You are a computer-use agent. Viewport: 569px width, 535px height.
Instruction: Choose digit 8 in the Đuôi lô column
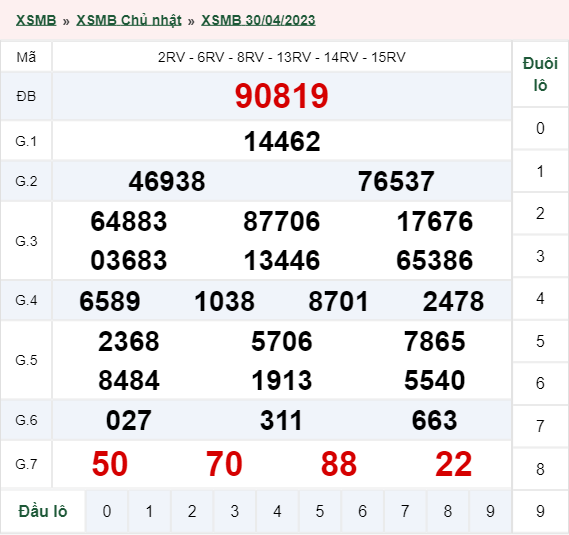click(540, 469)
